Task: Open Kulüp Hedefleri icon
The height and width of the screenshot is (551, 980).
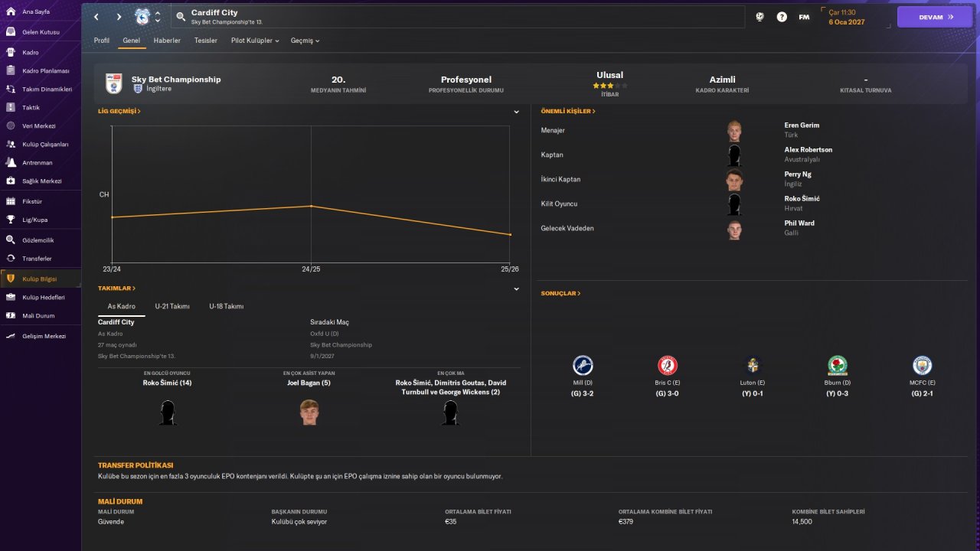Action: click(x=11, y=297)
